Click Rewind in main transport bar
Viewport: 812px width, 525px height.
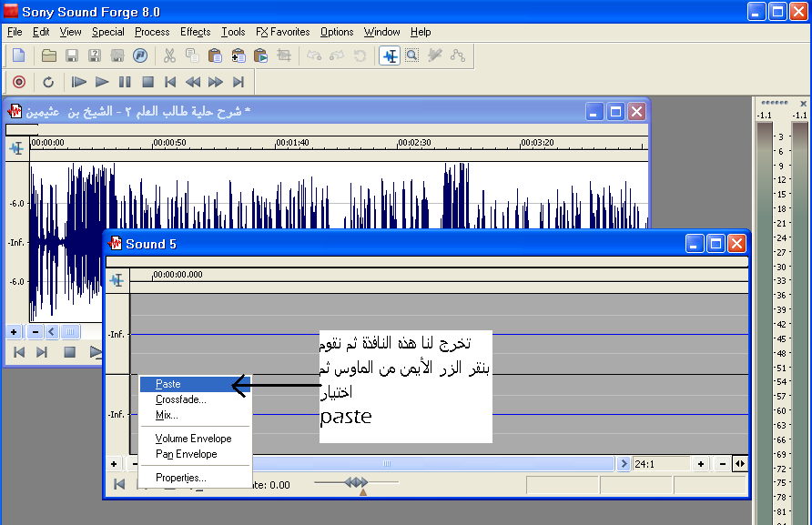point(193,82)
